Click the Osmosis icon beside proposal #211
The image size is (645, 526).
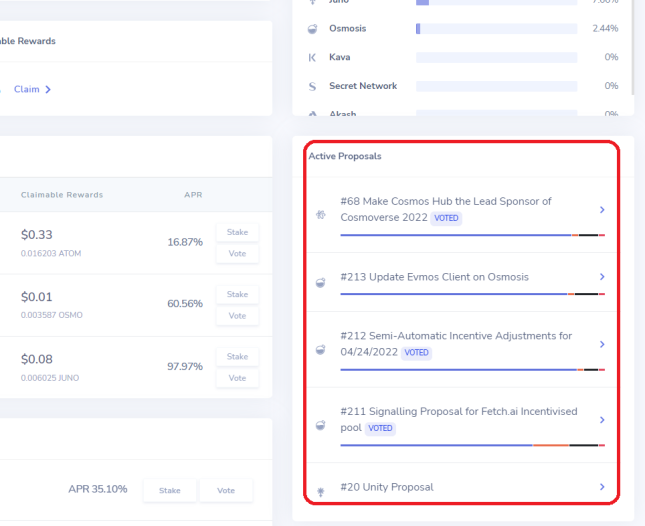(320, 425)
